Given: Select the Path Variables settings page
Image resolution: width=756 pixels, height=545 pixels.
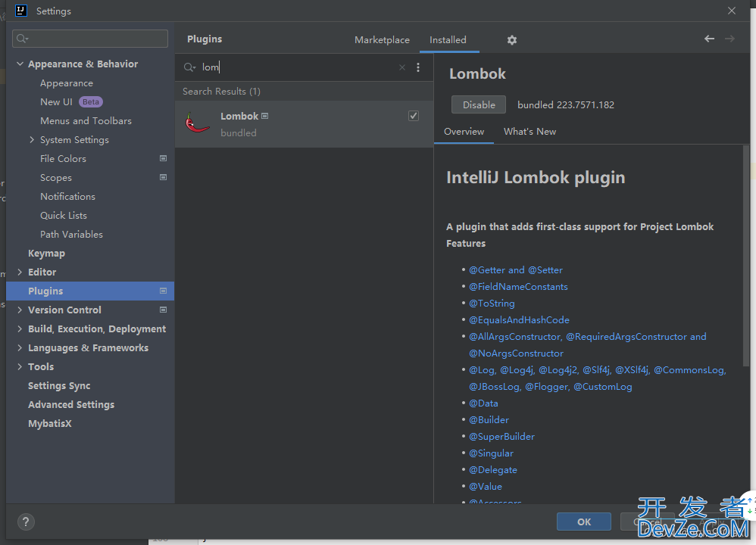Looking at the screenshot, I should pyautogui.click(x=71, y=234).
